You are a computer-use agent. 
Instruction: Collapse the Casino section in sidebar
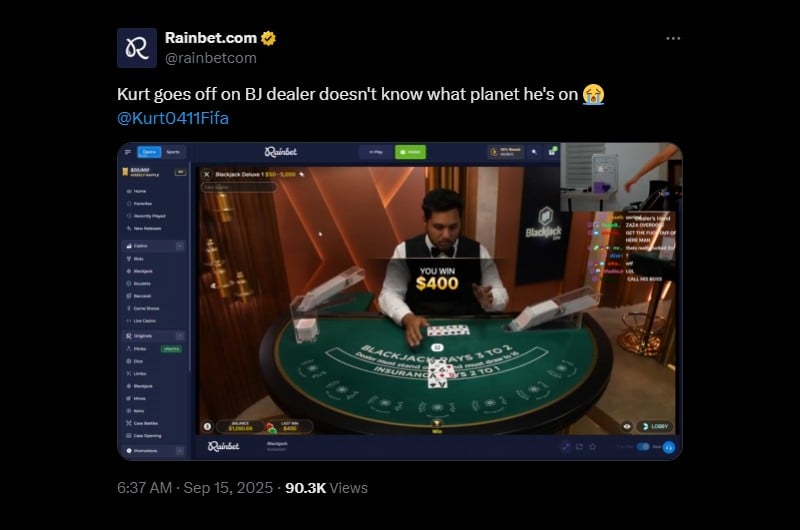click(x=180, y=246)
